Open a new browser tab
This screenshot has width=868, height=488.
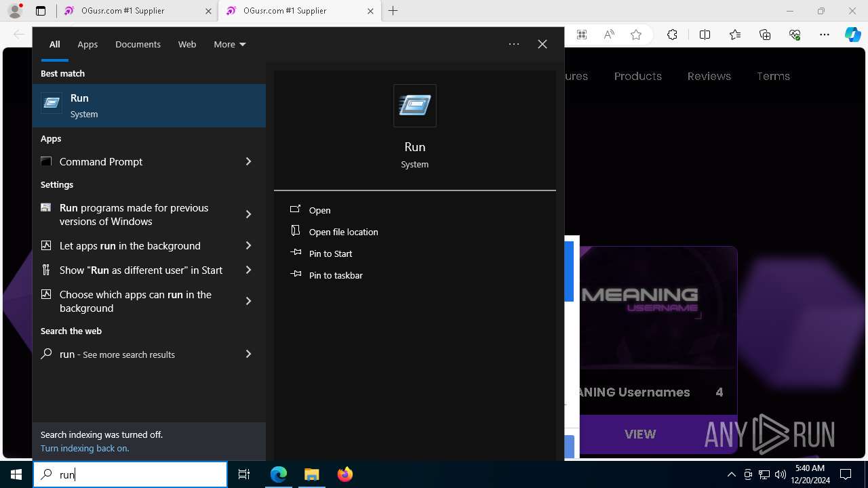[x=393, y=11]
